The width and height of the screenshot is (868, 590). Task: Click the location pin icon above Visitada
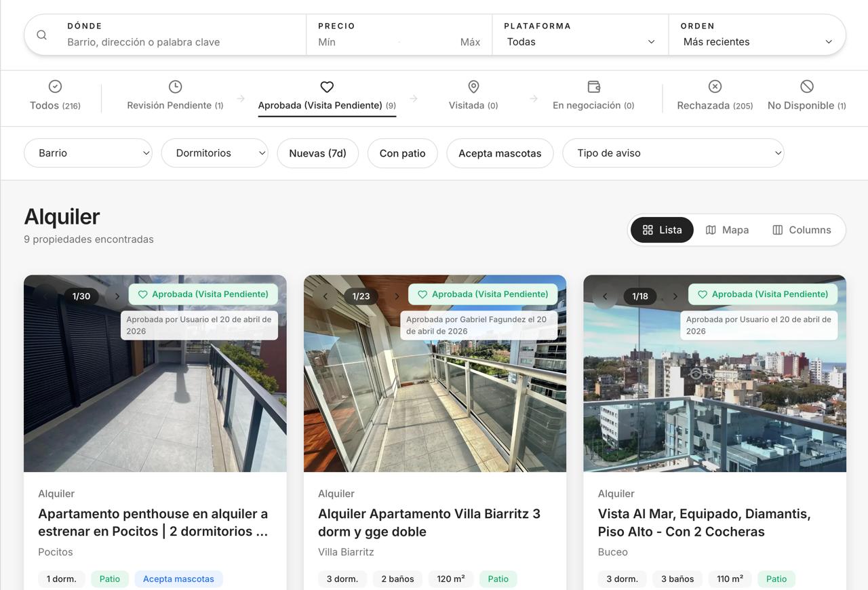click(x=473, y=86)
